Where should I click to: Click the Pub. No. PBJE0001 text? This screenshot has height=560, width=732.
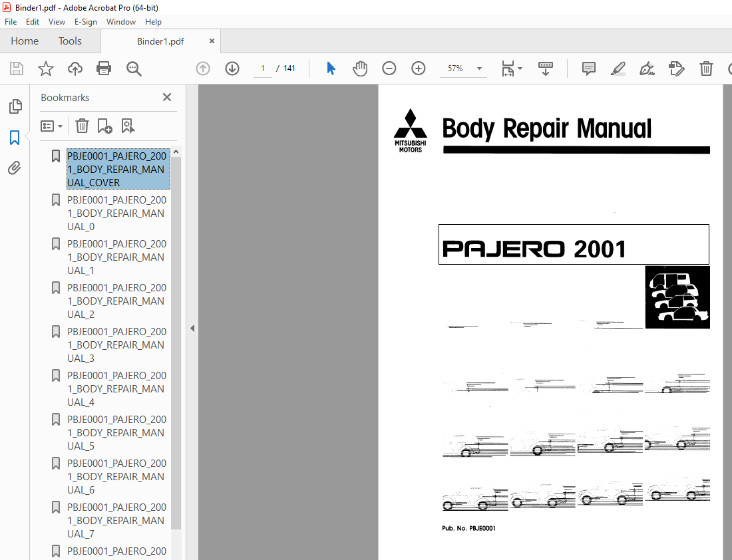click(468, 528)
